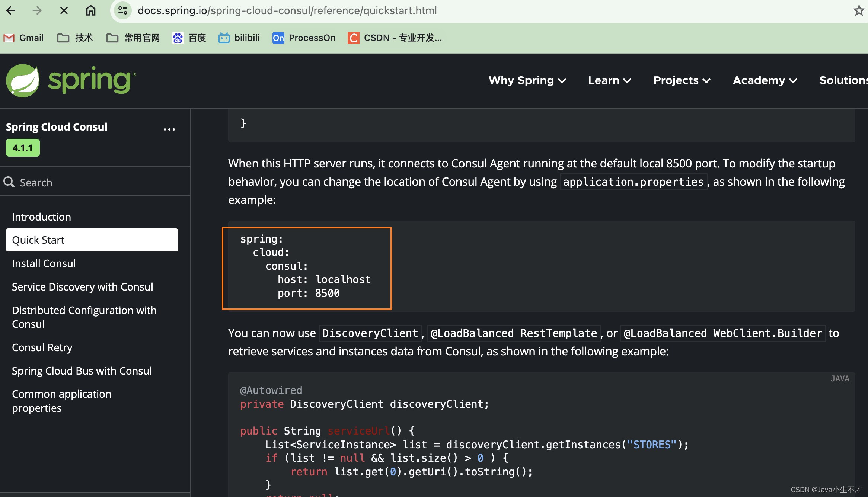Click the 'host: localhost' YAML line
868x497 pixels.
(x=324, y=279)
